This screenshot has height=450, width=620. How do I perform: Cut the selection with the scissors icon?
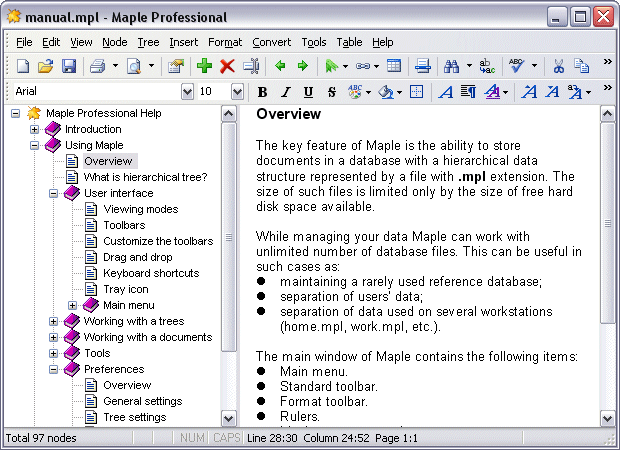(x=558, y=66)
